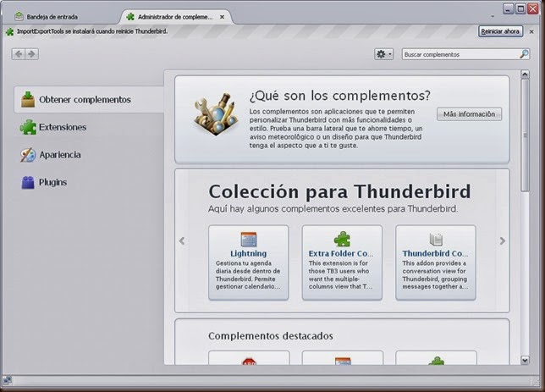545x392 pixels.
Task: Minimize the Thunderbird window
Action: pyautogui.click(x=508, y=8)
